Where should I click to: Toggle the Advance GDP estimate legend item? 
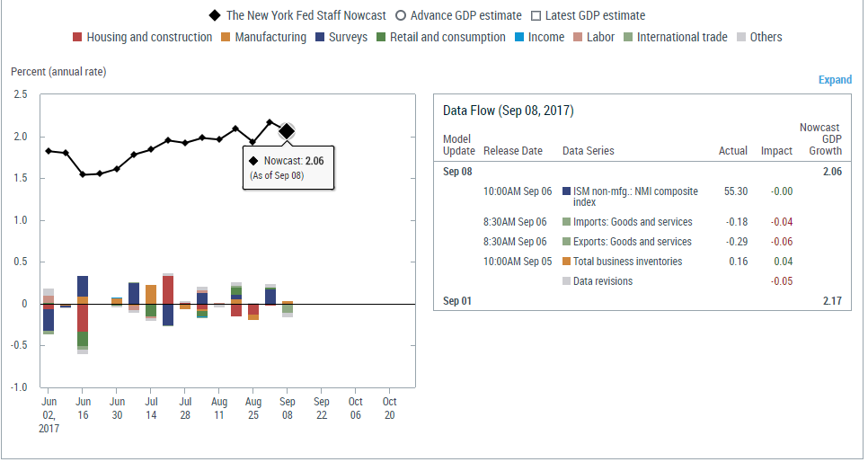(x=465, y=15)
